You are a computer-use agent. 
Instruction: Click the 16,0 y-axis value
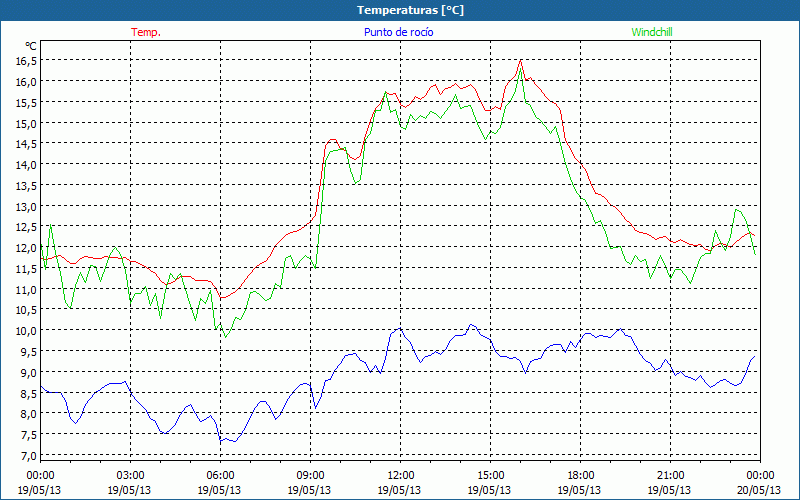click(x=26, y=82)
